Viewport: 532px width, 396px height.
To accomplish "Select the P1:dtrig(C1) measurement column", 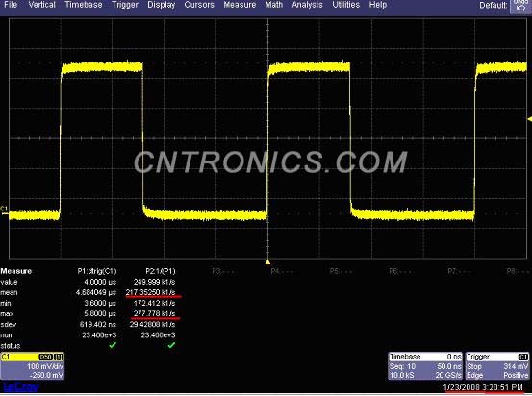I will pyautogui.click(x=97, y=271).
